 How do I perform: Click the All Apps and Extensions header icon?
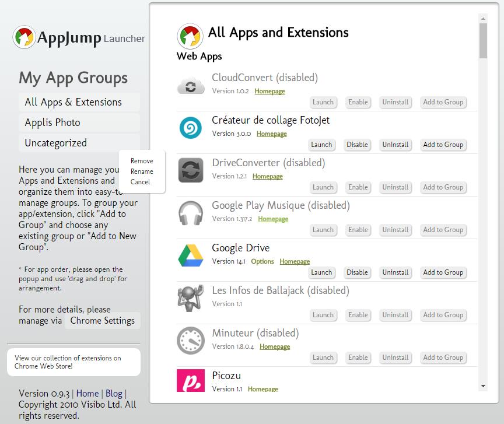point(190,36)
